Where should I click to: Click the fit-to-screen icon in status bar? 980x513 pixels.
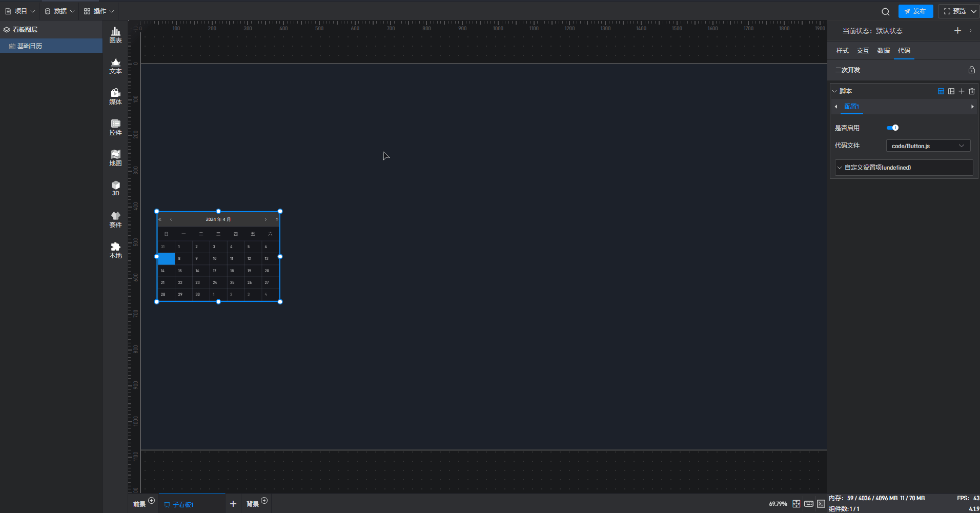796,504
